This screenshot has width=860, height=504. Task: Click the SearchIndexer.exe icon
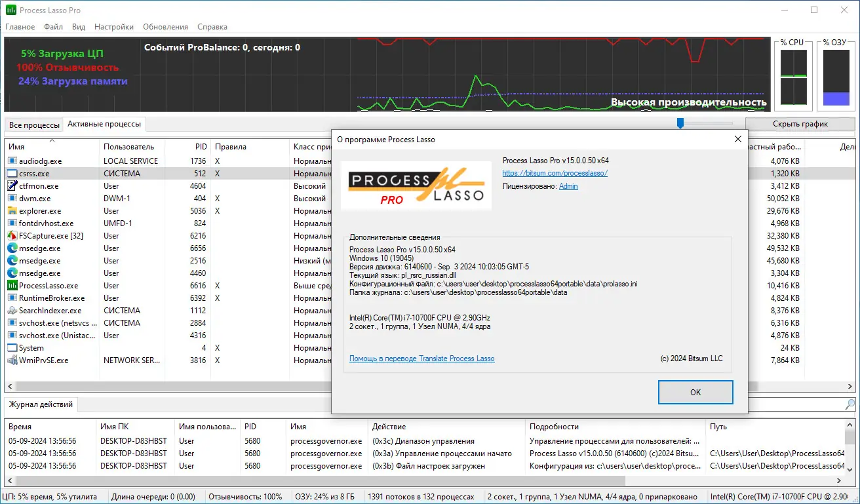click(x=12, y=311)
